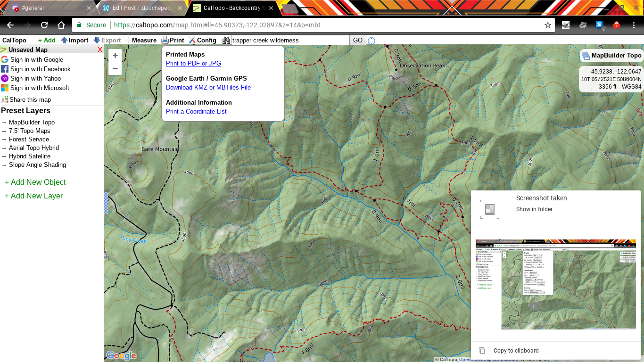Image resolution: width=644 pixels, height=362 pixels.
Task: Click the zoom out minus button
Action: coord(115,68)
